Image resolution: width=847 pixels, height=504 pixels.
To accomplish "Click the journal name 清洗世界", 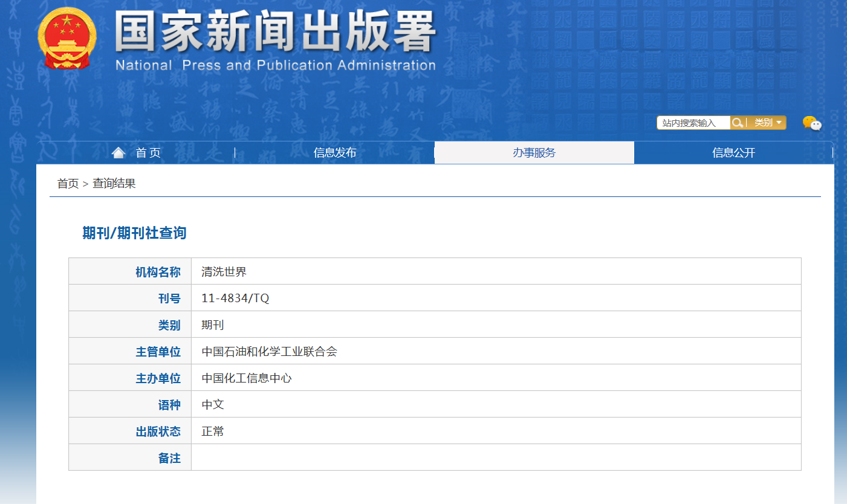I will (x=224, y=272).
